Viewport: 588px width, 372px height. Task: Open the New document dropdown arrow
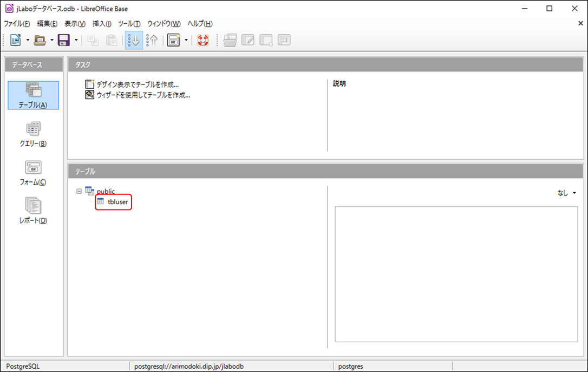(x=28, y=40)
